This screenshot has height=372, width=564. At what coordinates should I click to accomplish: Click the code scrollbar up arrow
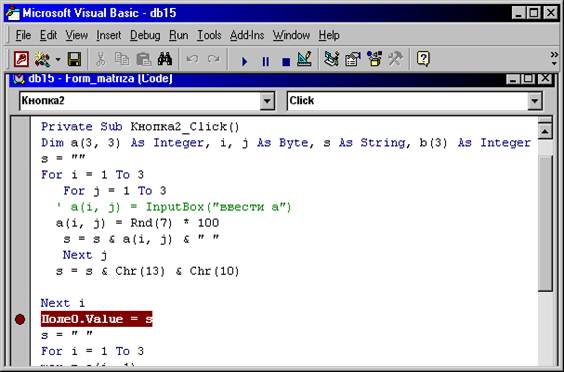coord(545,132)
